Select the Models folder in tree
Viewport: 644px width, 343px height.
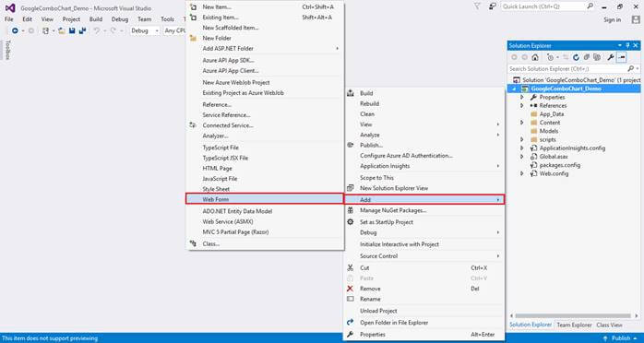(x=549, y=131)
